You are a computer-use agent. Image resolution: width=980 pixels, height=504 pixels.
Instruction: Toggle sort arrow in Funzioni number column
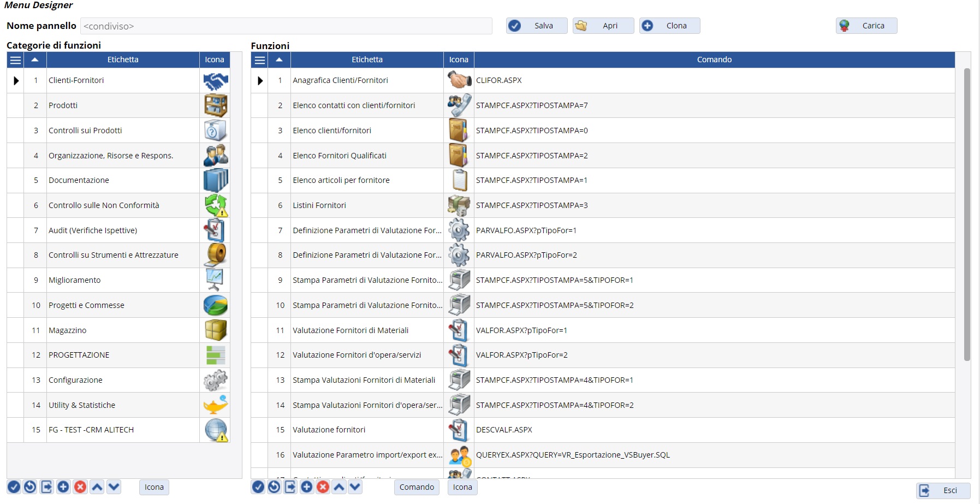(279, 60)
